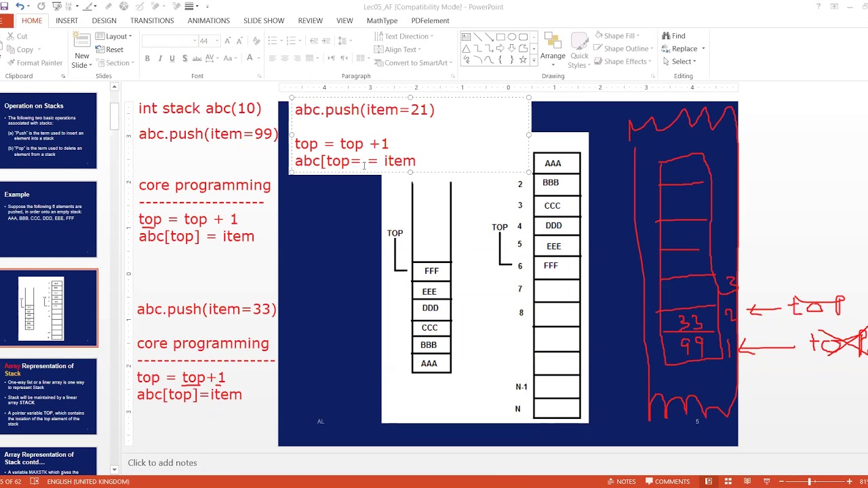This screenshot has height=488, width=868.
Task: Click the Repeat/Redo icon
Action: click(x=41, y=6)
